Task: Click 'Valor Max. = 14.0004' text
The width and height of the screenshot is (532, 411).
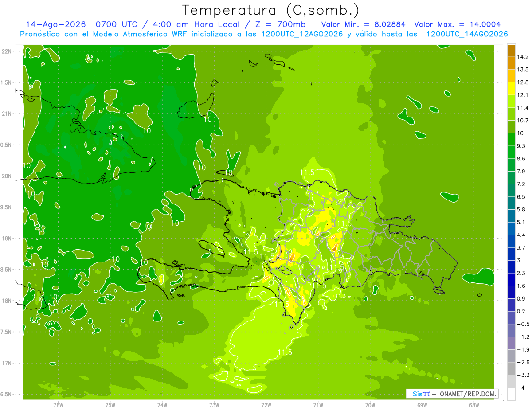Action: 458,24
